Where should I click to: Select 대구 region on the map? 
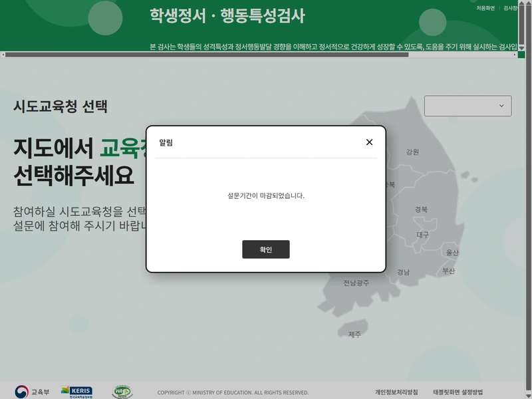point(422,235)
